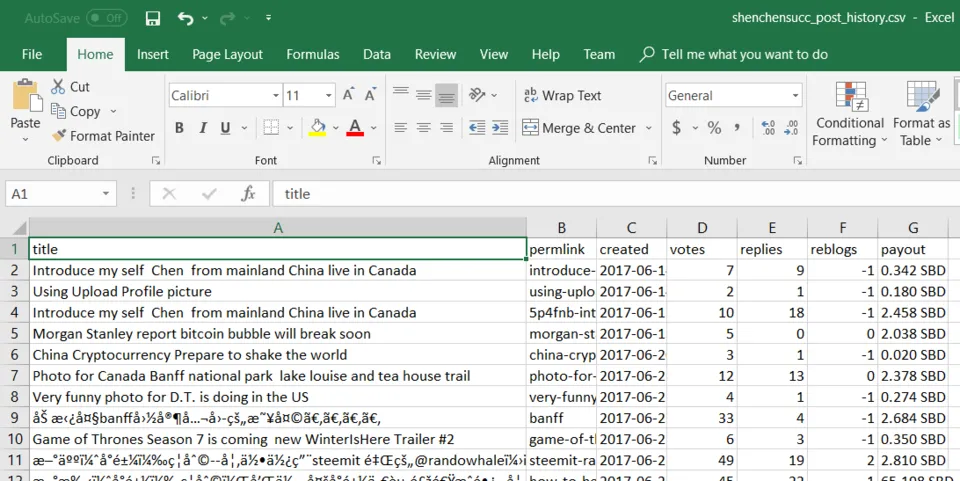This screenshot has width=960, height=481.
Task: Click the Comma Style icon
Action: pos(737,127)
